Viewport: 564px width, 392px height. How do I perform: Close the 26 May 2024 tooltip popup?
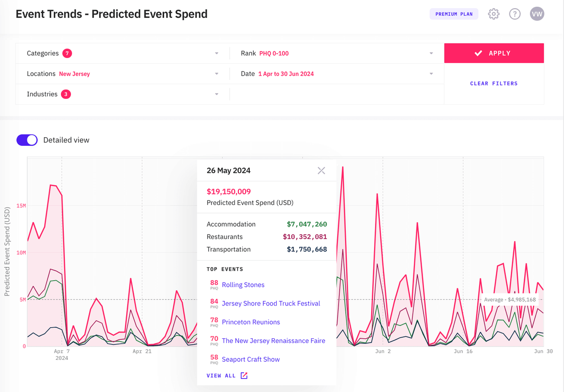pyautogui.click(x=321, y=170)
